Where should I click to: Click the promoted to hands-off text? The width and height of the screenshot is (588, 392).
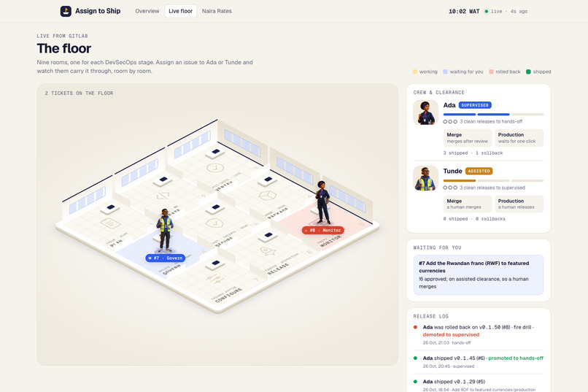(x=516, y=358)
